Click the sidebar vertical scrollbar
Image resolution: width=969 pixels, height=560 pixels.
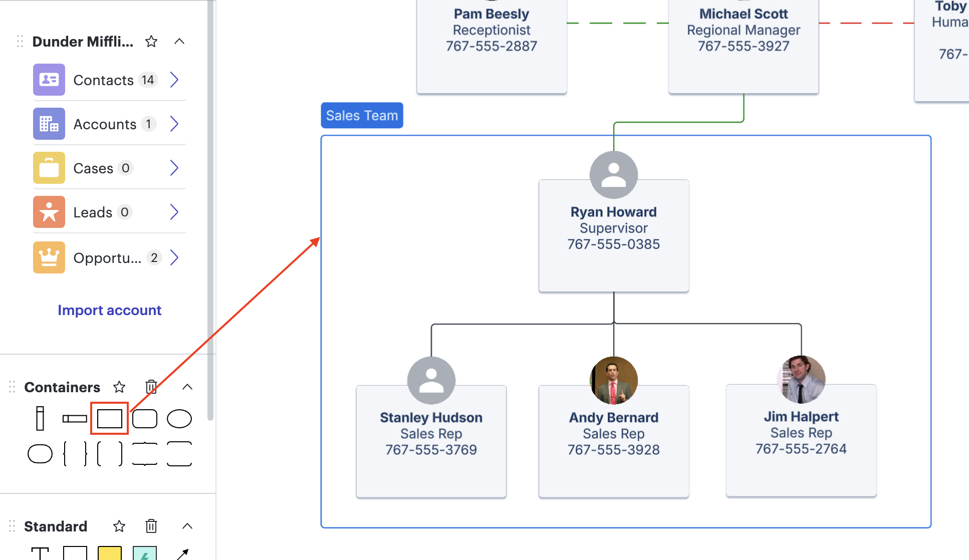tap(210, 210)
